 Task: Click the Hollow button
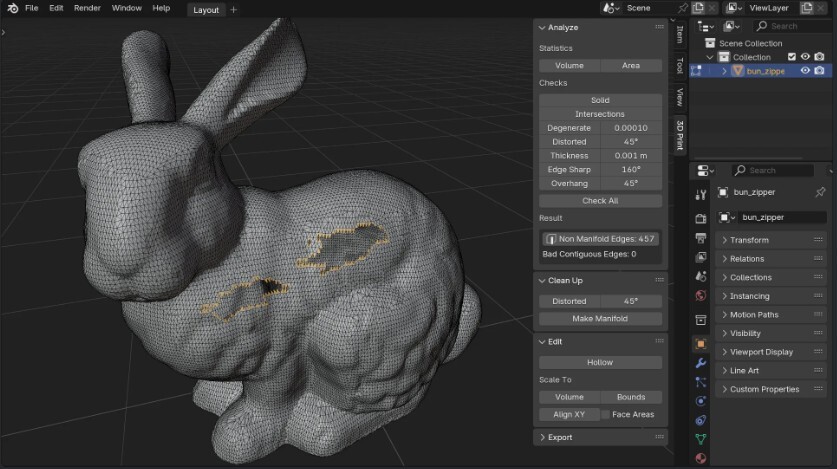pos(600,362)
